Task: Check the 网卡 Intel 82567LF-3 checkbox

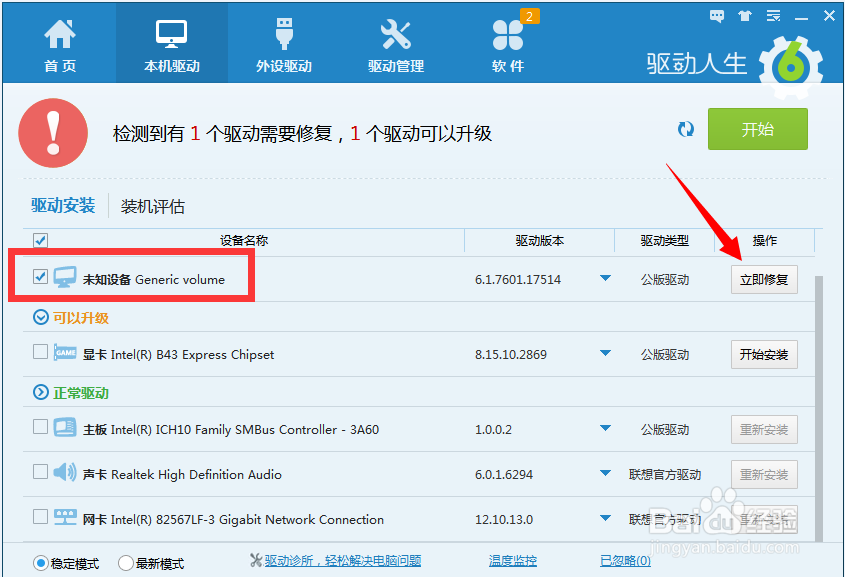Action: click(x=40, y=517)
